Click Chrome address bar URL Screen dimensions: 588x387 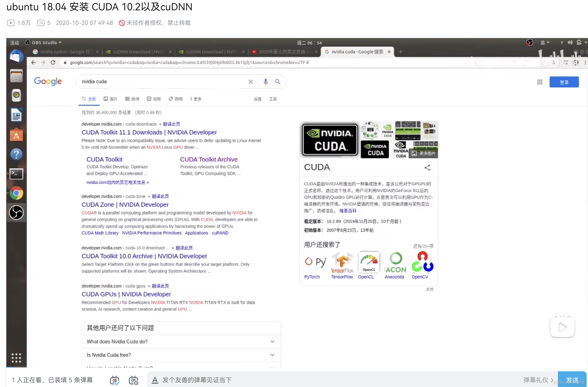pyautogui.click(x=189, y=62)
